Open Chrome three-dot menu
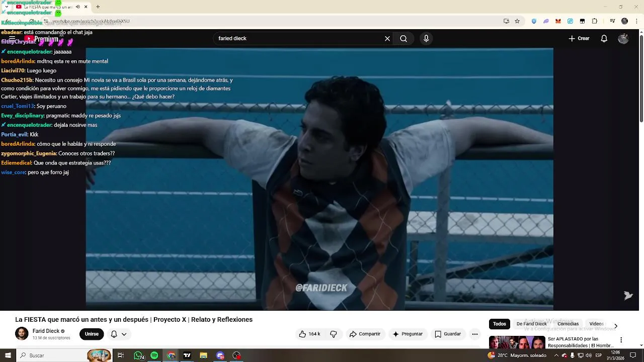This screenshot has height=362, width=644. (636, 21)
